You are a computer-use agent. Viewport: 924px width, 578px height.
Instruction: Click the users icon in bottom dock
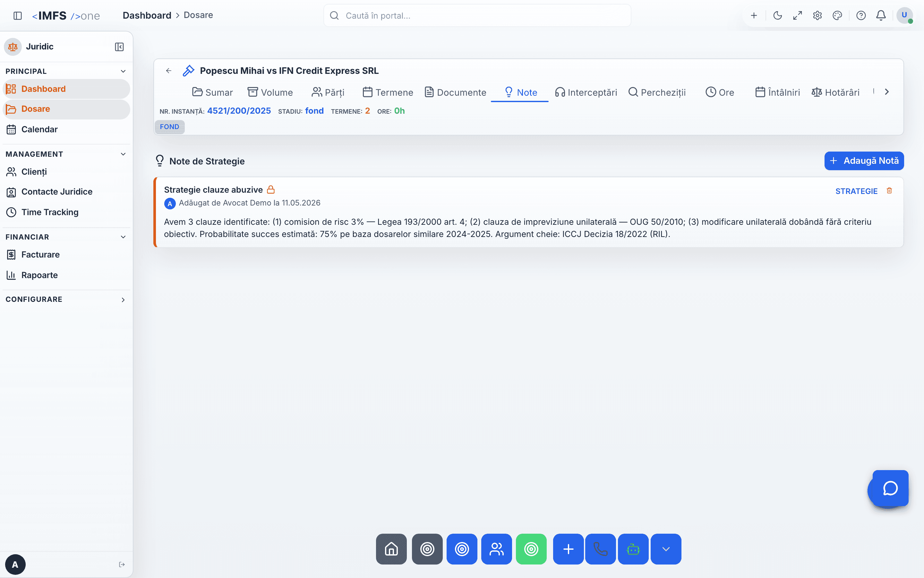(496, 549)
